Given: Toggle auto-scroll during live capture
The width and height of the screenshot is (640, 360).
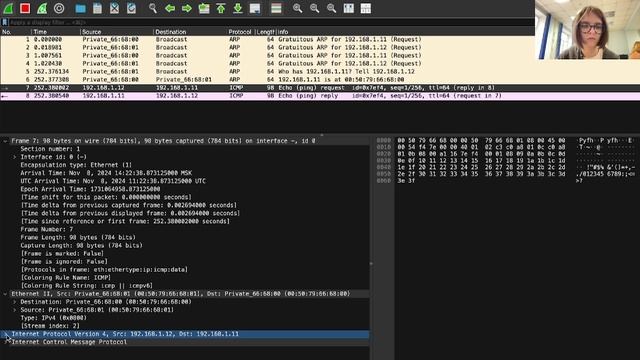Looking at the screenshot, I should (x=255, y=8).
